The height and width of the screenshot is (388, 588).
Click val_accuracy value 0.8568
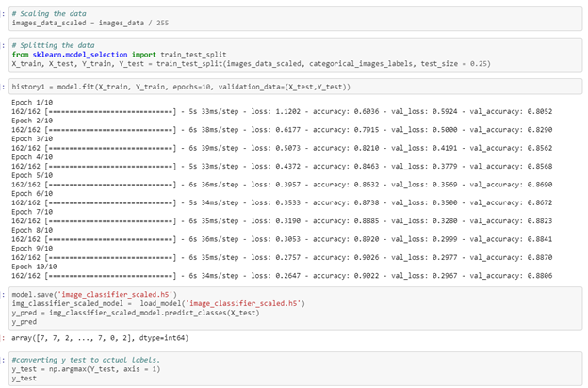(540, 166)
